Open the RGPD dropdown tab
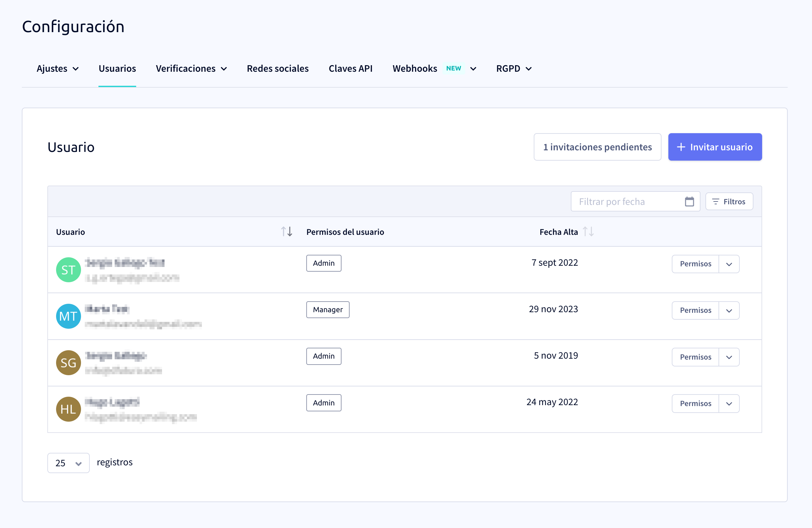The width and height of the screenshot is (812, 528). 514,69
